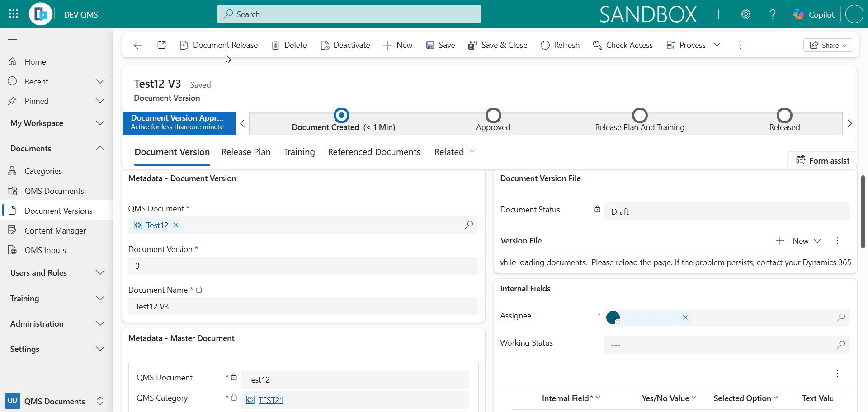Open the app launcher waffle icon
868x412 pixels.
click(x=13, y=14)
